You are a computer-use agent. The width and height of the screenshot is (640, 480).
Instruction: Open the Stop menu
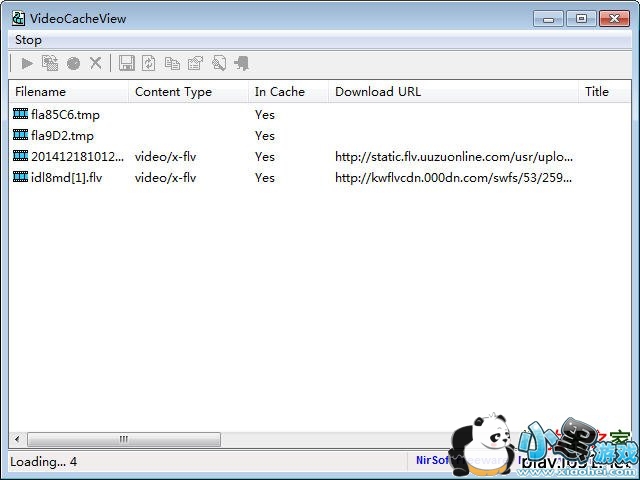28,40
